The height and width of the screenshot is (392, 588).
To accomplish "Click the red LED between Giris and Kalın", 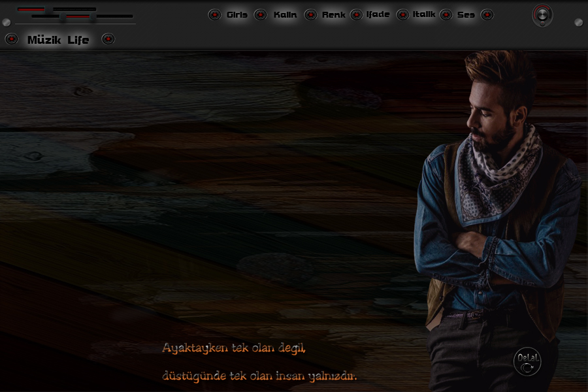I will 260,15.
